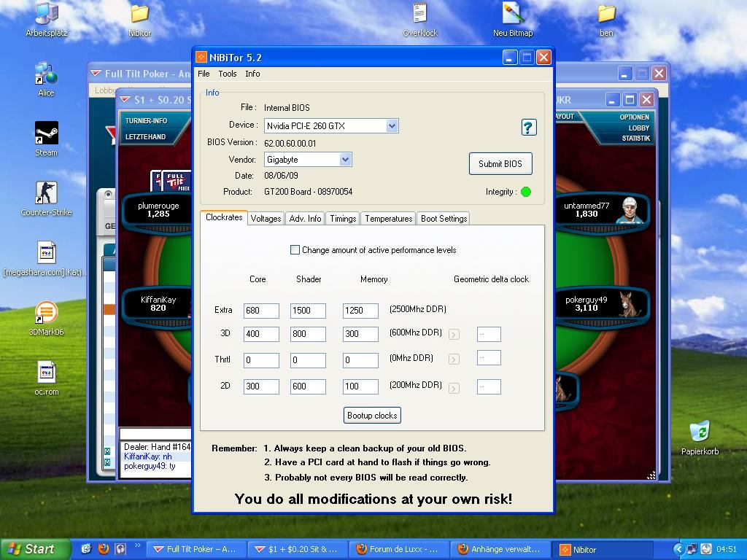Click plumerouge player seat in poker table

pyautogui.click(x=158, y=214)
